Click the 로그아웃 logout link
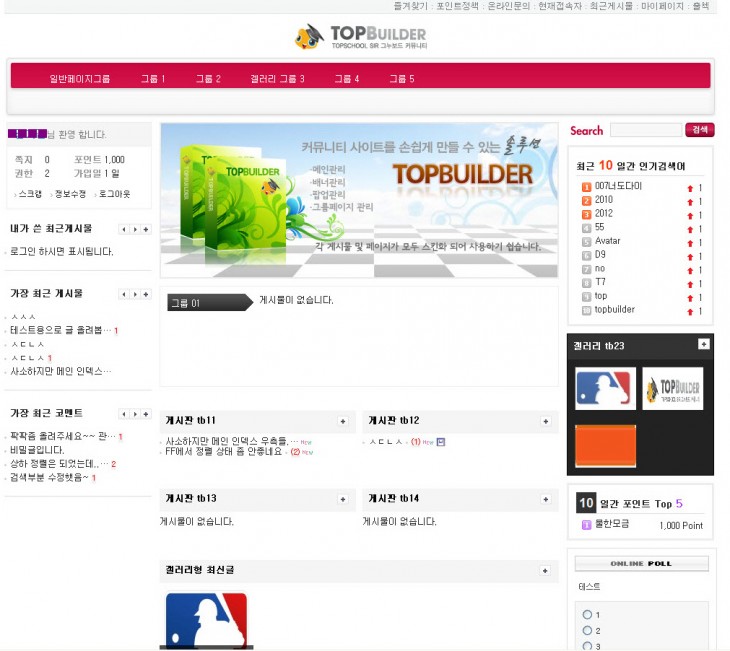 click(114, 194)
